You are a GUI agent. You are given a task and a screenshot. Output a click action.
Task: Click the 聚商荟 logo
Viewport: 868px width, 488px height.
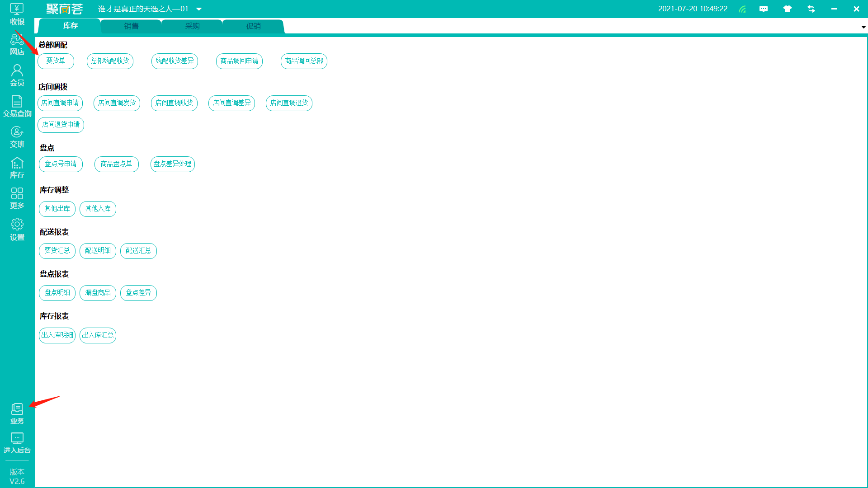pos(65,9)
